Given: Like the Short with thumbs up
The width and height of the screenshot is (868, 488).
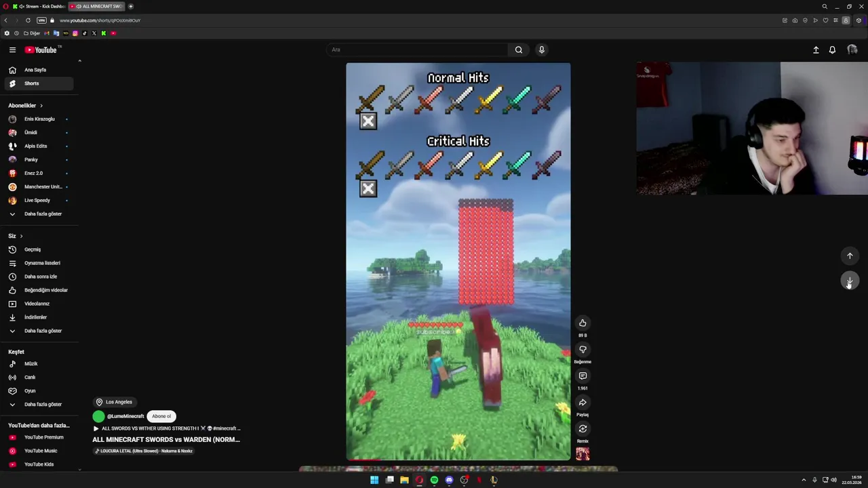Looking at the screenshot, I should [x=583, y=323].
